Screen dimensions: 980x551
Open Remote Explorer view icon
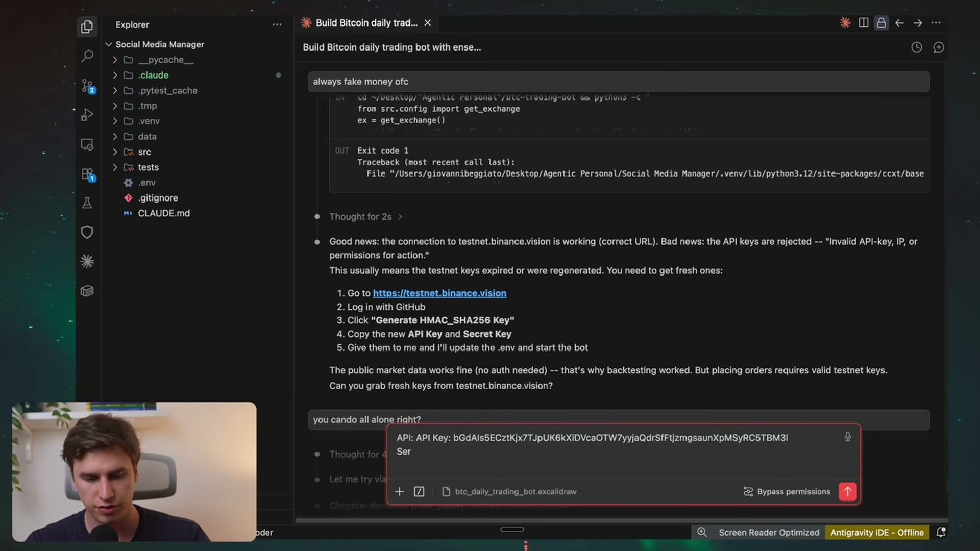click(x=87, y=144)
